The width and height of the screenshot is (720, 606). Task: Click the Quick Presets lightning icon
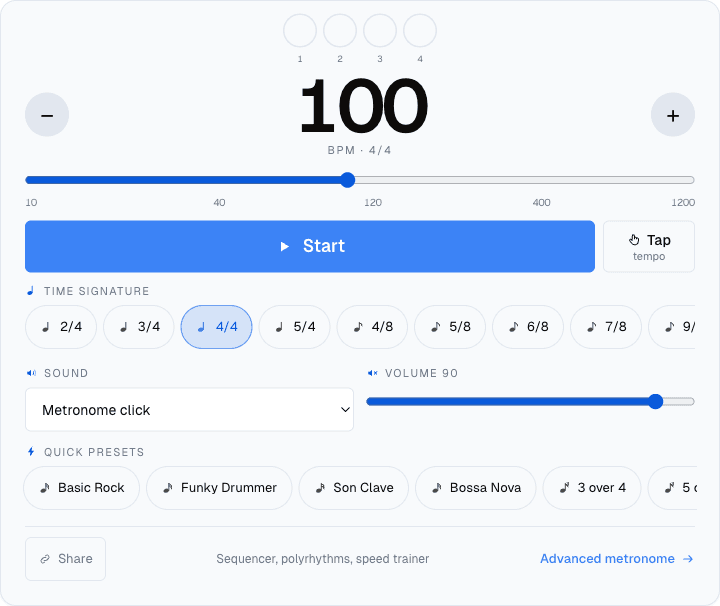[31, 452]
